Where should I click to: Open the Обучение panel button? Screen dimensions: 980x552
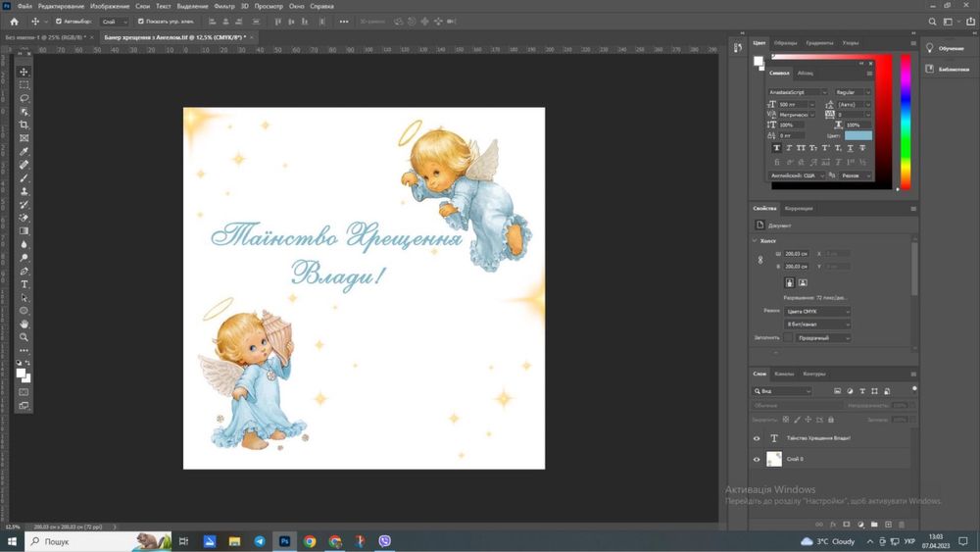point(946,48)
